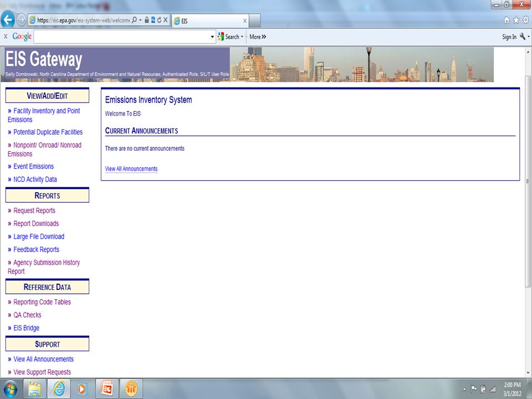Screen dimensions: 532x399
Task: Click inside the Google toolbar search field
Action: (x=121, y=37)
